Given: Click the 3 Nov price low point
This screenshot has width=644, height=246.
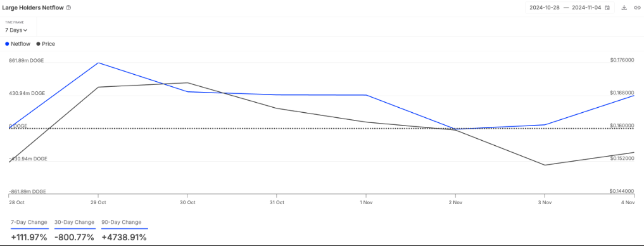Looking at the screenshot, I should 545,165.
